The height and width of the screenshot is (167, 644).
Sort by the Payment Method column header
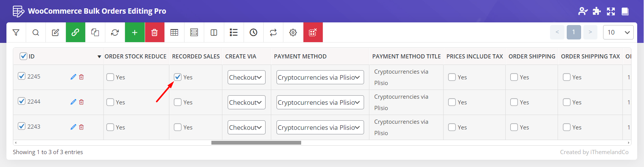click(x=300, y=57)
